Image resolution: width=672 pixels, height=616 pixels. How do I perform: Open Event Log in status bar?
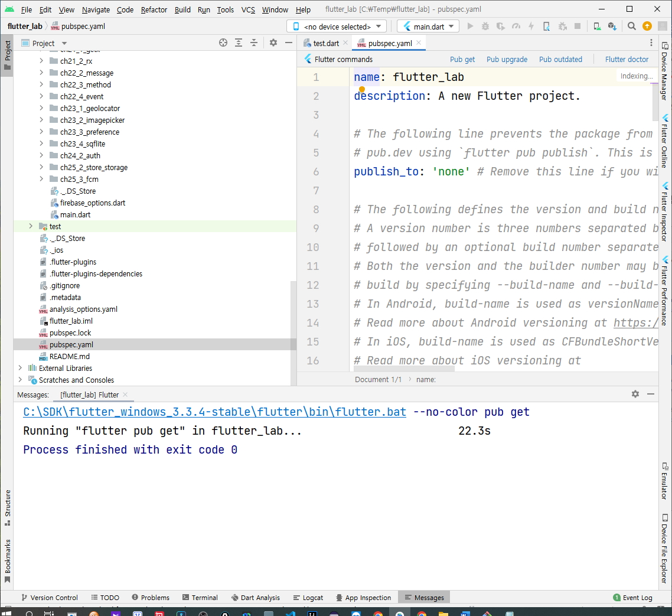[x=632, y=597]
